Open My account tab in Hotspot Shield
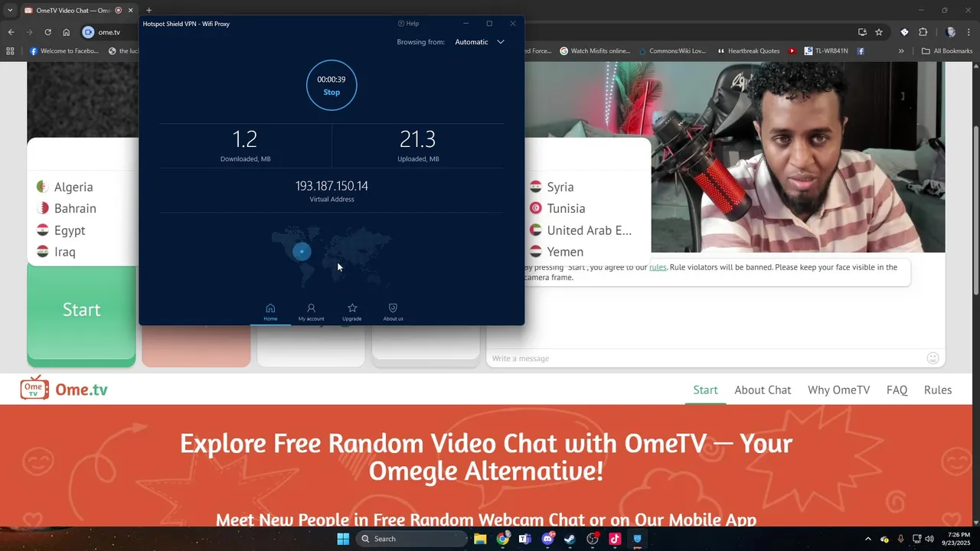The image size is (980, 551). point(311,312)
